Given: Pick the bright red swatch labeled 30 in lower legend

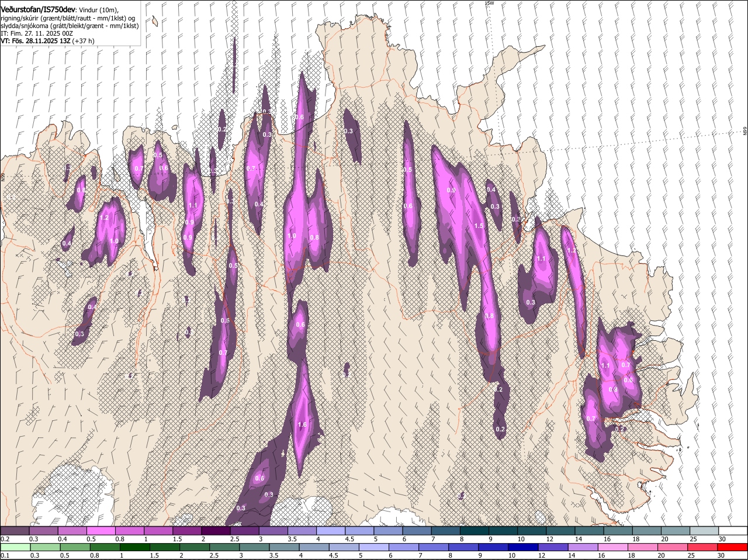Looking at the screenshot, I should (x=733, y=547).
